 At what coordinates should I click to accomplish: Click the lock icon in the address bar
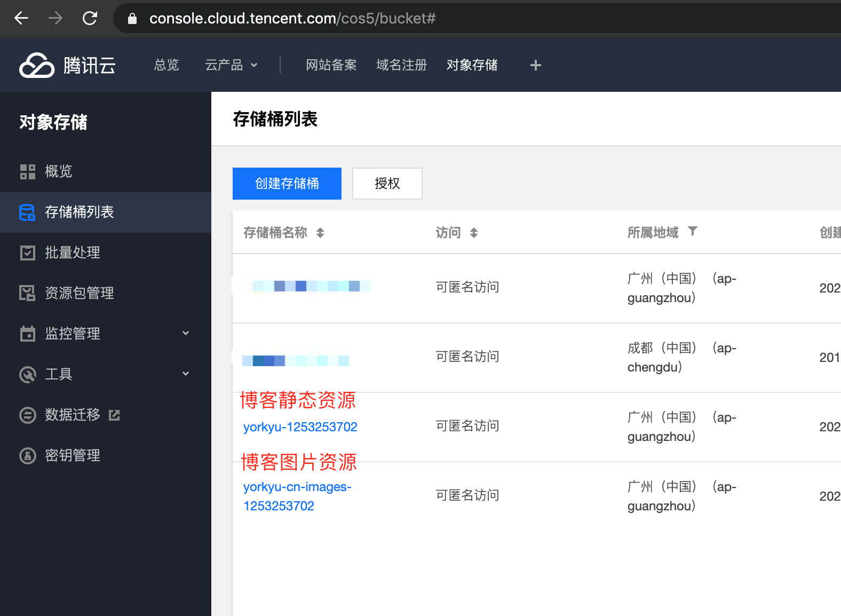tap(132, 19)
